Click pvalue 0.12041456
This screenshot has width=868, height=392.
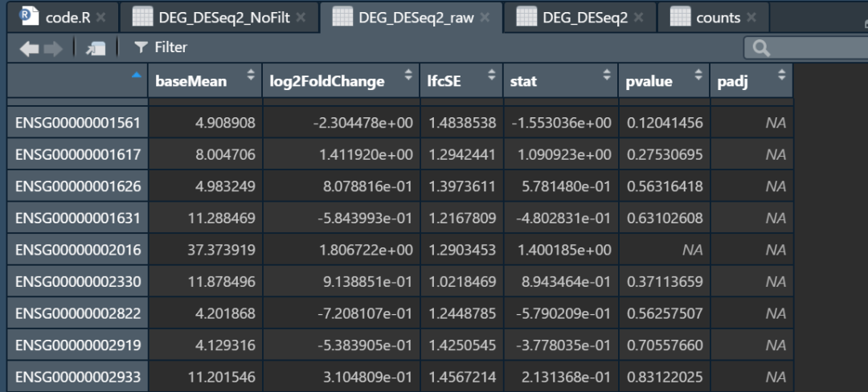pyautogui.click(x=665, y=123)
